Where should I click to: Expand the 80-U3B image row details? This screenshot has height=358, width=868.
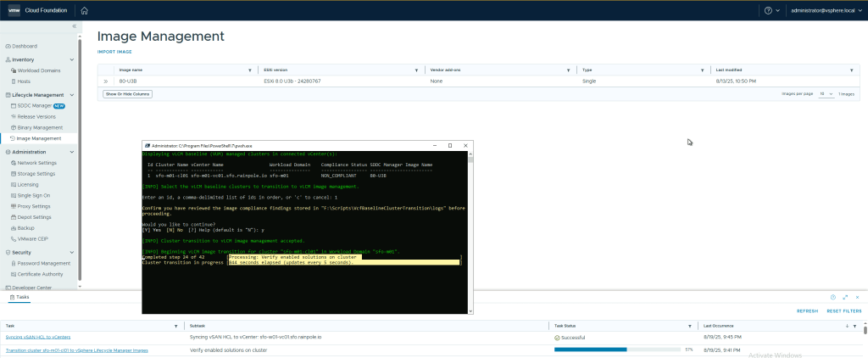click(106, 81)
